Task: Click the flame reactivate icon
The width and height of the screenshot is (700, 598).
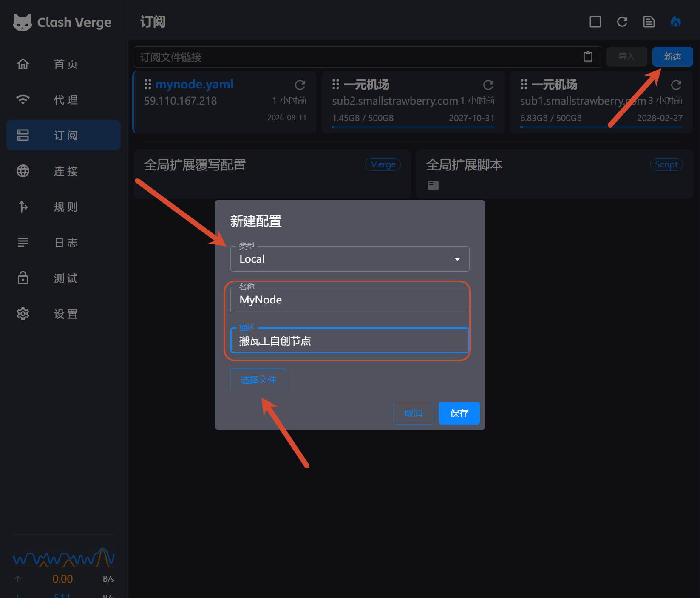Action: click(x=676, y=22)
